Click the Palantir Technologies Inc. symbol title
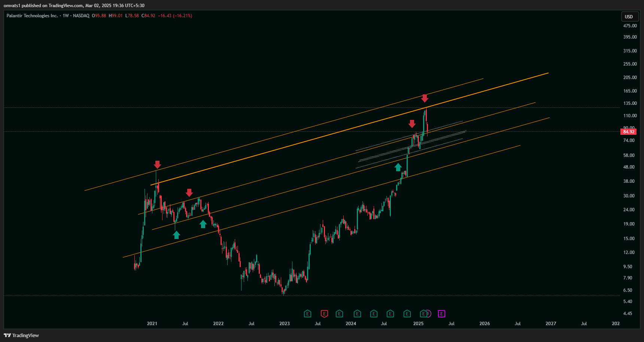The width and height of the screenshot is (644, 342). click(x=32, y=16)
